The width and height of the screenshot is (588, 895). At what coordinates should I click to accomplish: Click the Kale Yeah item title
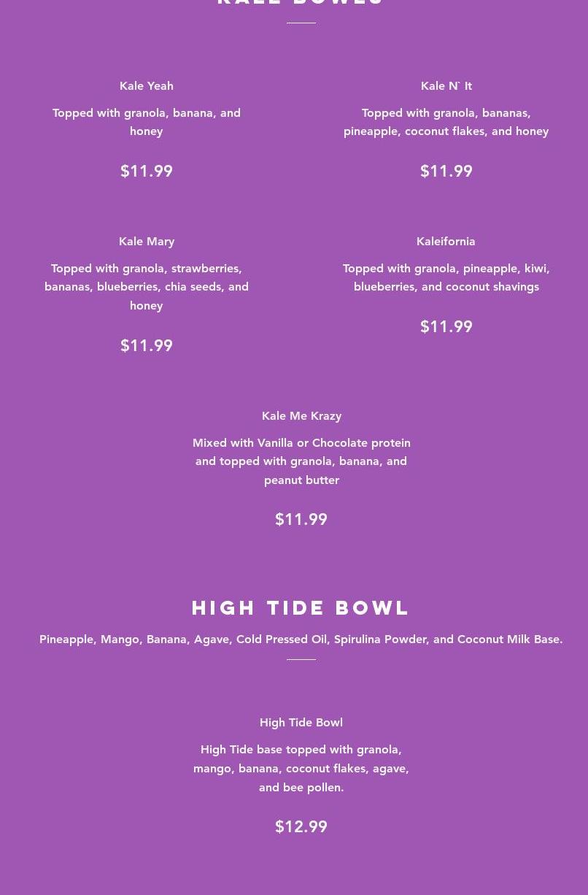[x=146, y=86]
